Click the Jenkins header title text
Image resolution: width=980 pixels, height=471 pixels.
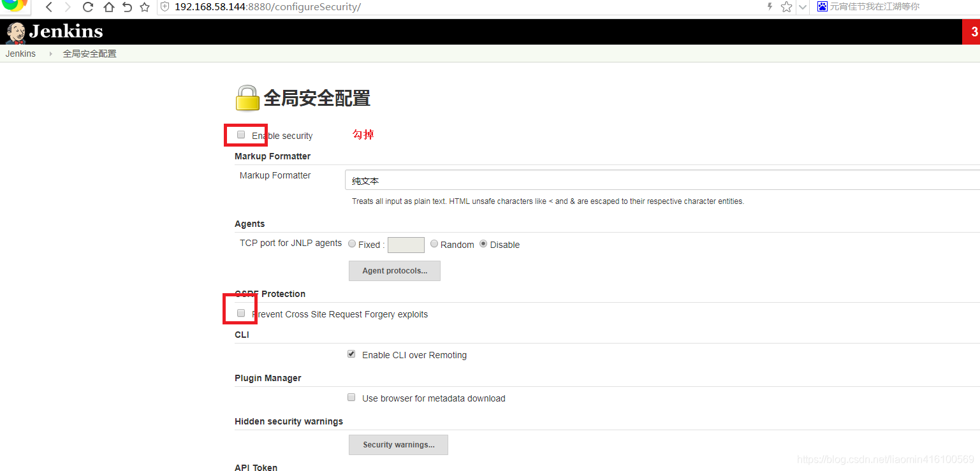tap(66, 31)
